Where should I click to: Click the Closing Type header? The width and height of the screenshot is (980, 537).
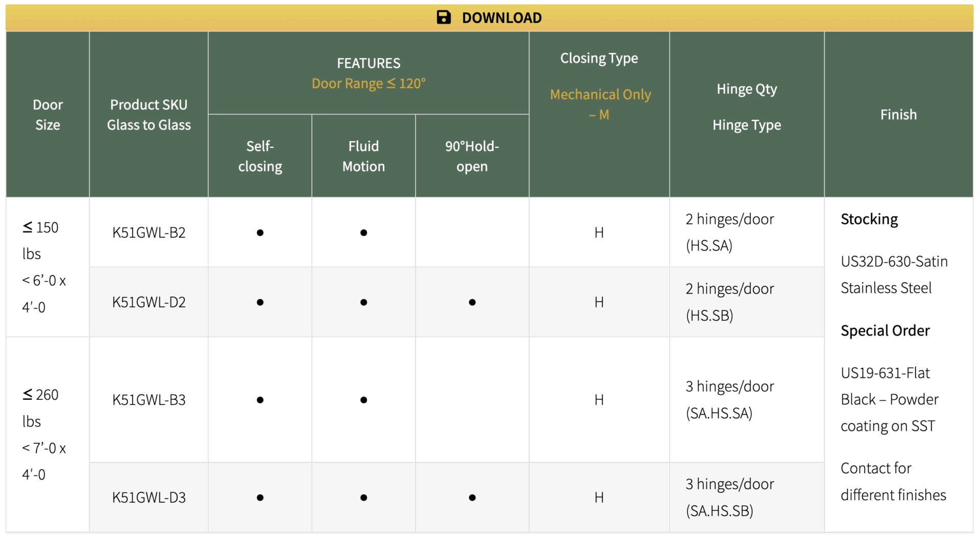pyautogui.click(x=599, y=58)
